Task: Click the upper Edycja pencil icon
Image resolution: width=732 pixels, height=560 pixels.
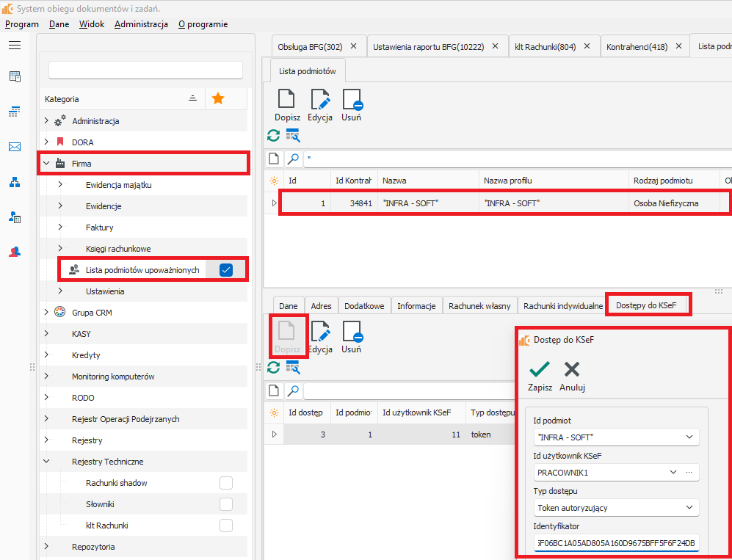Action: [320, 100]
